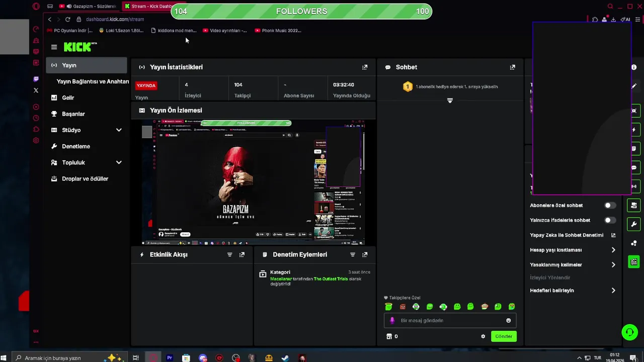Click the broadcast signal icon in right toolbar
Image resolution: width=644 pixels, height=362 pixels.
(x=634, y=187)
